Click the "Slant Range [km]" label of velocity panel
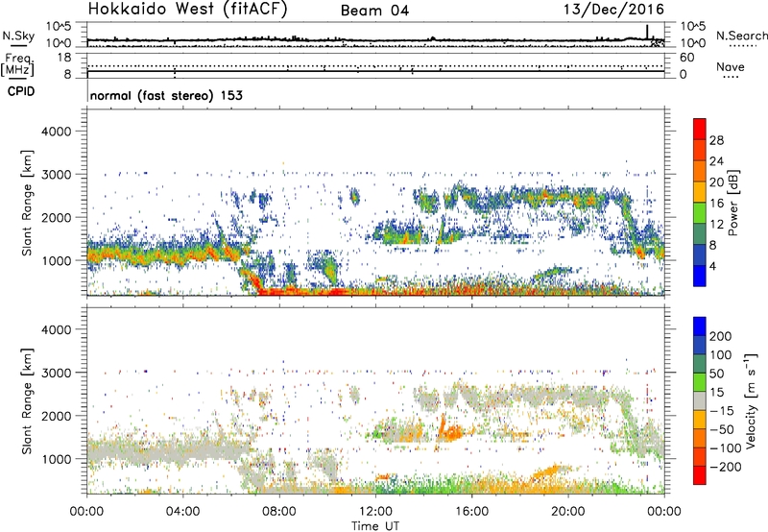Viewport: 768px width, 532px height. (27, 401)
